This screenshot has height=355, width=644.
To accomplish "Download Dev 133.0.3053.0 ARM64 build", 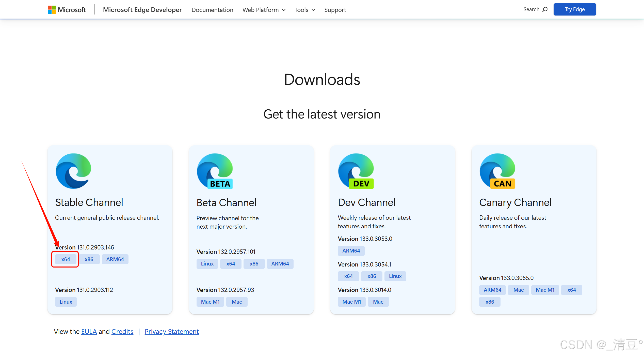I will pyautogui.click(x=351, y=251).
